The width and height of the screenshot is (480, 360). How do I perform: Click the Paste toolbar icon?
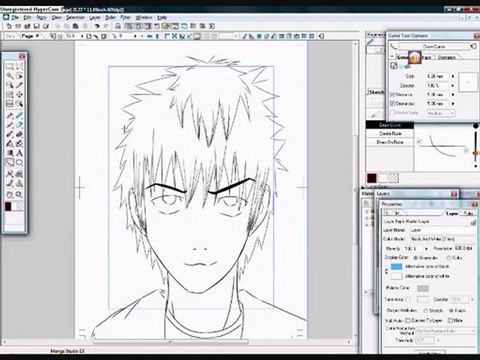point(76,26)
